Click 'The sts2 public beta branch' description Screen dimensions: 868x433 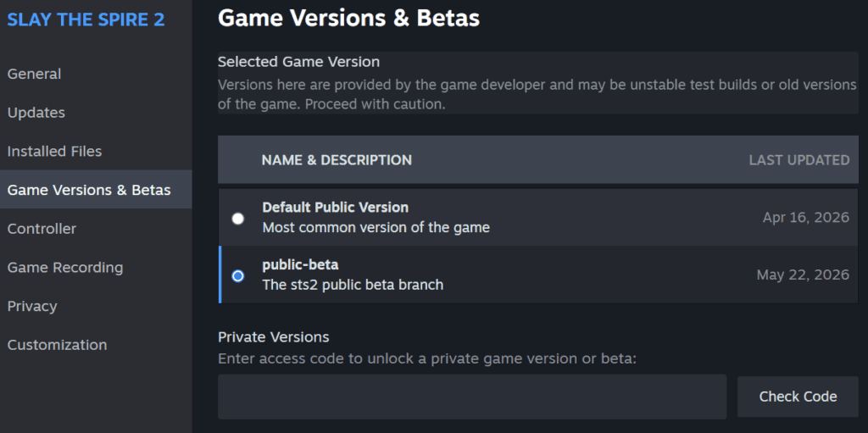(x=353, y=286)
